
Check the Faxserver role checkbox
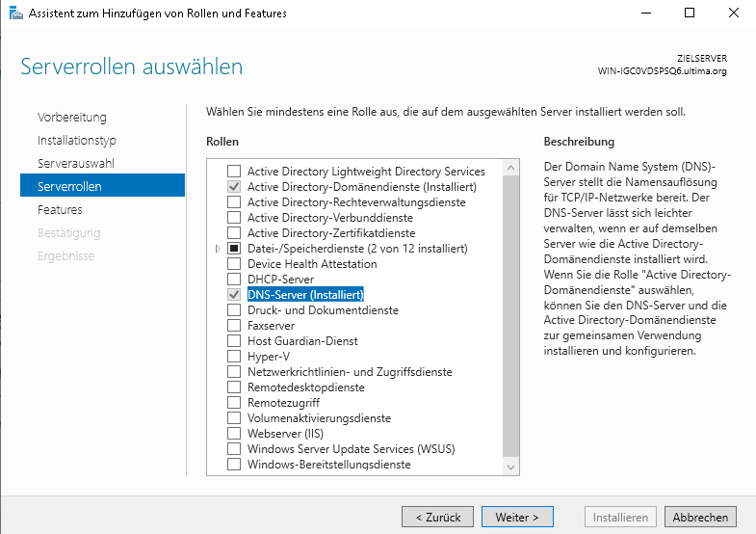[234, 326]
